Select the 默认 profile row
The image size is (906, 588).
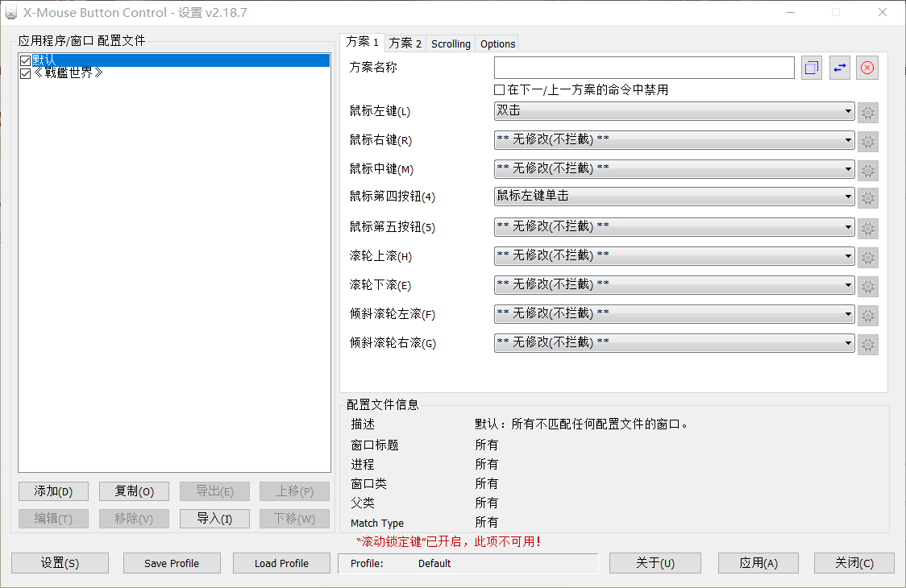point(174,60)
